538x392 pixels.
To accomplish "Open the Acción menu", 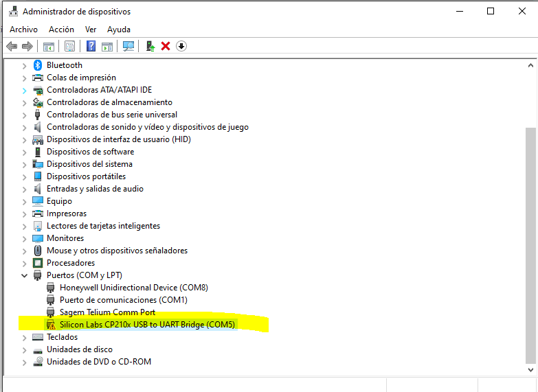I will (x=61, y=30).
